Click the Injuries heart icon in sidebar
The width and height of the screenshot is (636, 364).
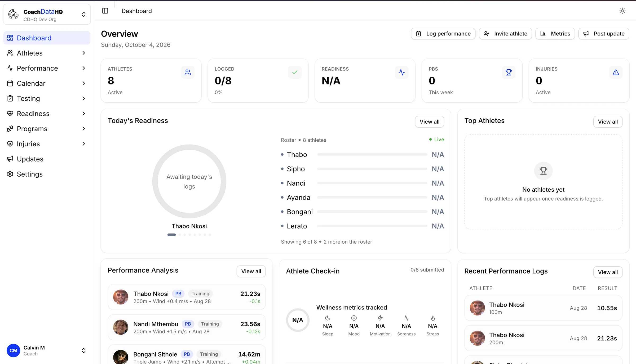(x=10, y=143)
